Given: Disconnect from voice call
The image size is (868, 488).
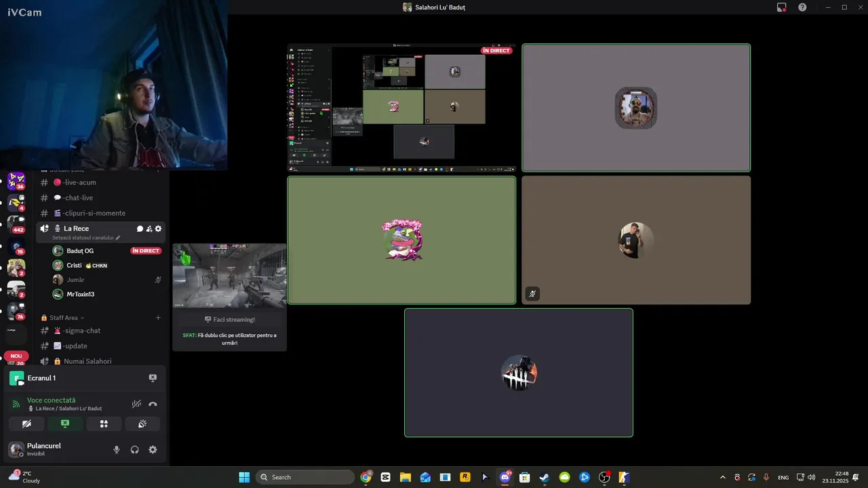Looking at the screenshot, I should pos(153,404).
